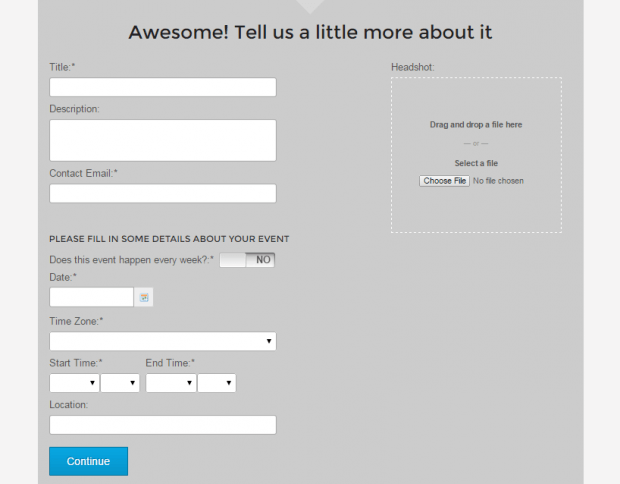
Task: Click the Choose File button
Action: pos(444,181)
